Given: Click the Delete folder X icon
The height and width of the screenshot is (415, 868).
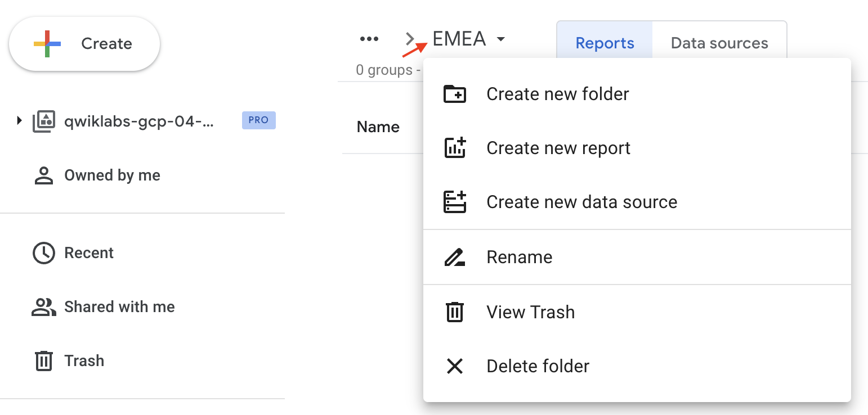Looking at the screenshot, I should point(455,366).
